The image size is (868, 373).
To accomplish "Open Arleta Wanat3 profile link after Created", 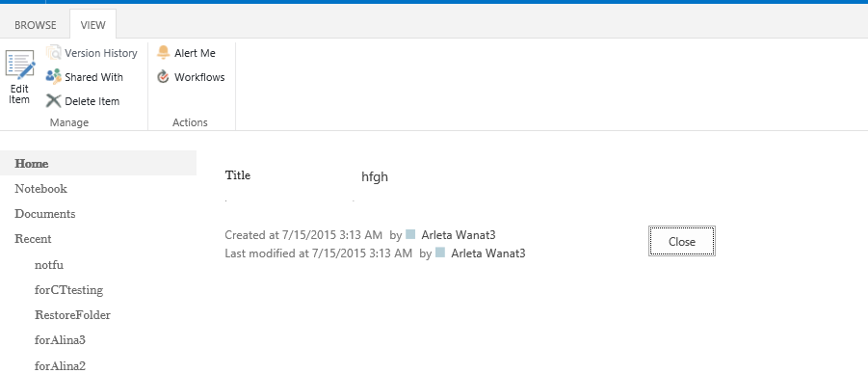I will click(459, 235).
